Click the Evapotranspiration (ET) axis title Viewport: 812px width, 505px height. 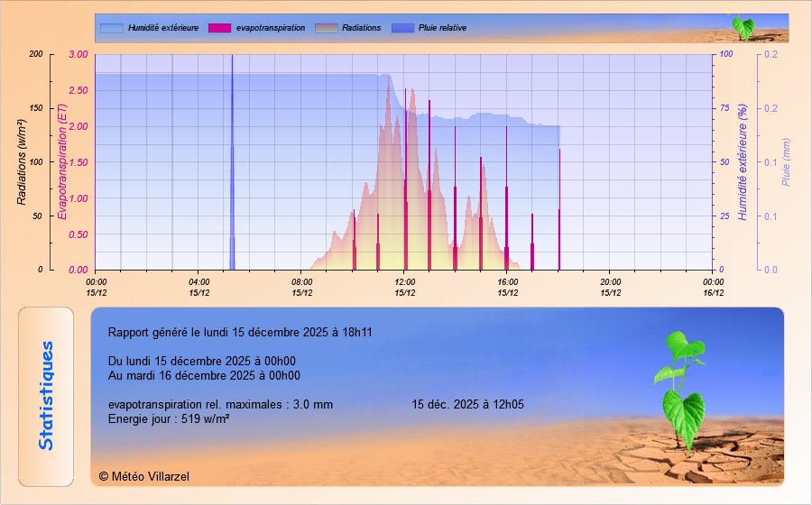click(61, 161)
